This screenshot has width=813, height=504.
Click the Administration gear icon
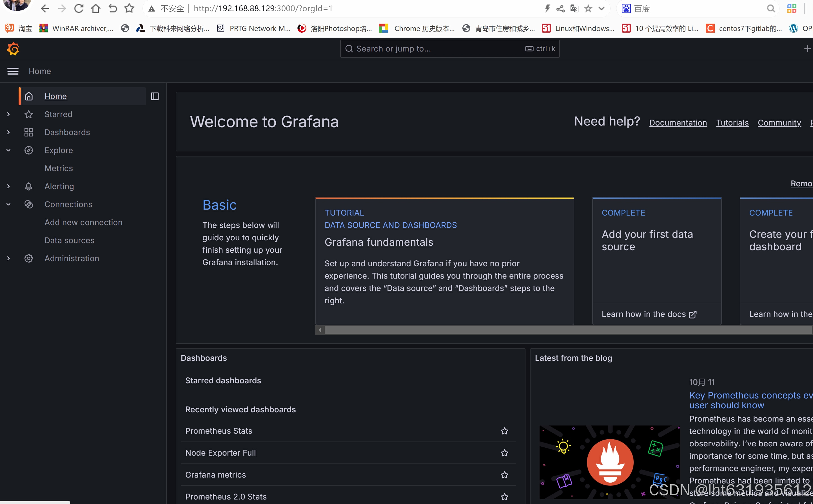coord(29,258)
